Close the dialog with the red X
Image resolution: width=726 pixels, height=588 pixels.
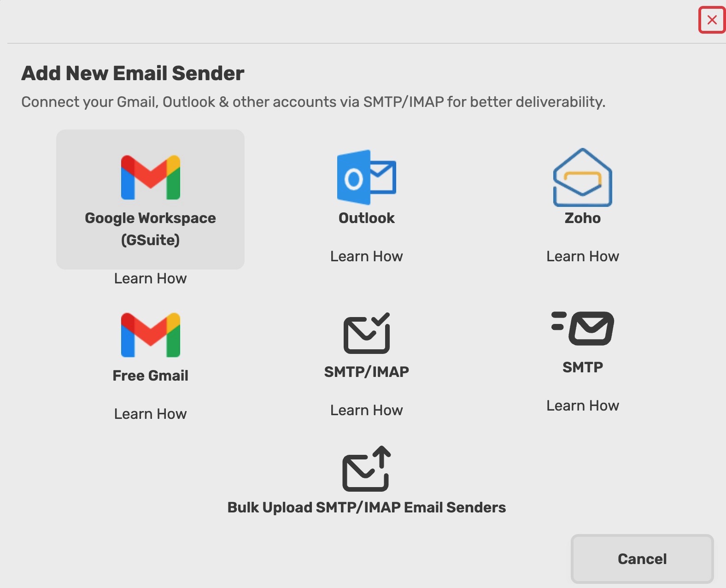pos(712,20)
